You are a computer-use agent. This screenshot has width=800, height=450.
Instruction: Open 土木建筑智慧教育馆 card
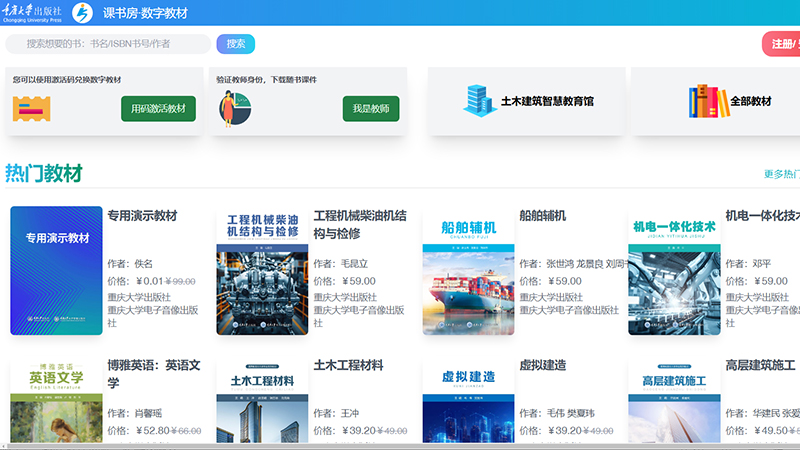(527, 101)
